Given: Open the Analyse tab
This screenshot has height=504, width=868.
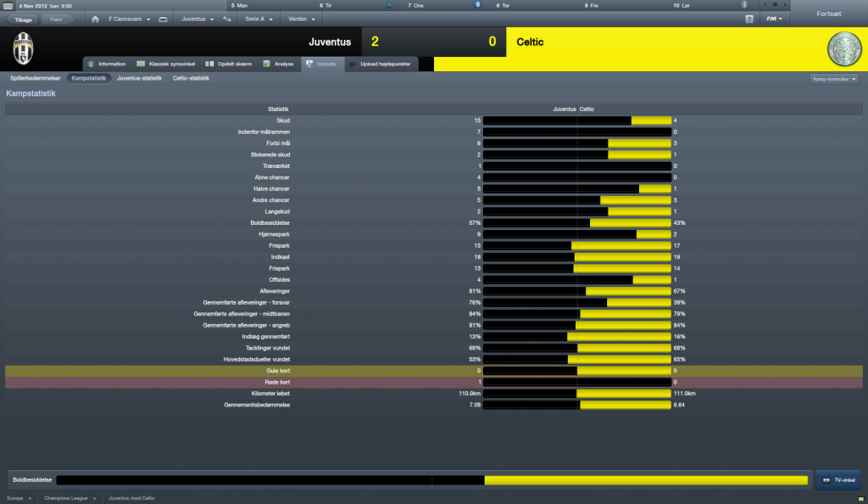Looking at the screenshot, I should [x=278, y=64].
